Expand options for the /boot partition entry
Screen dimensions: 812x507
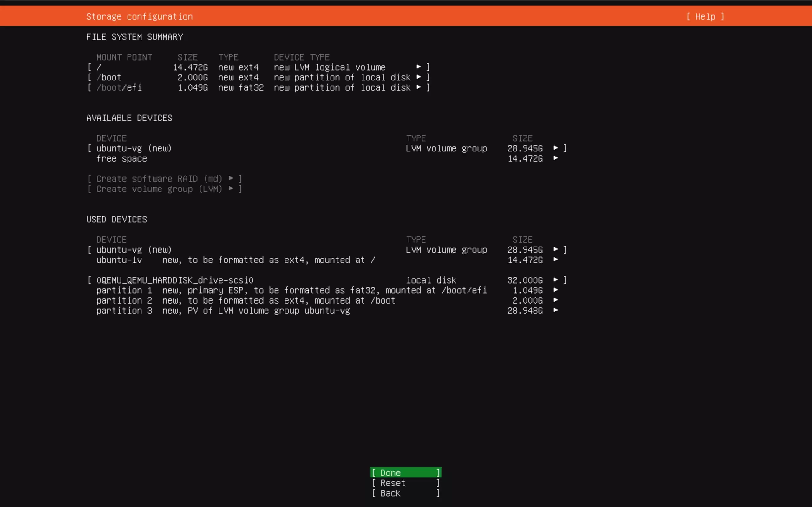[419, 77]
